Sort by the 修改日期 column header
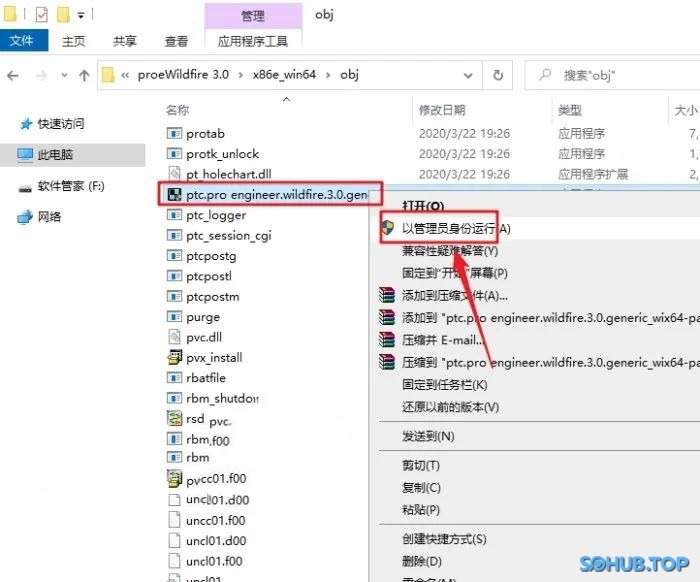Screen dimensions: 700x582 tap(442, 110)
